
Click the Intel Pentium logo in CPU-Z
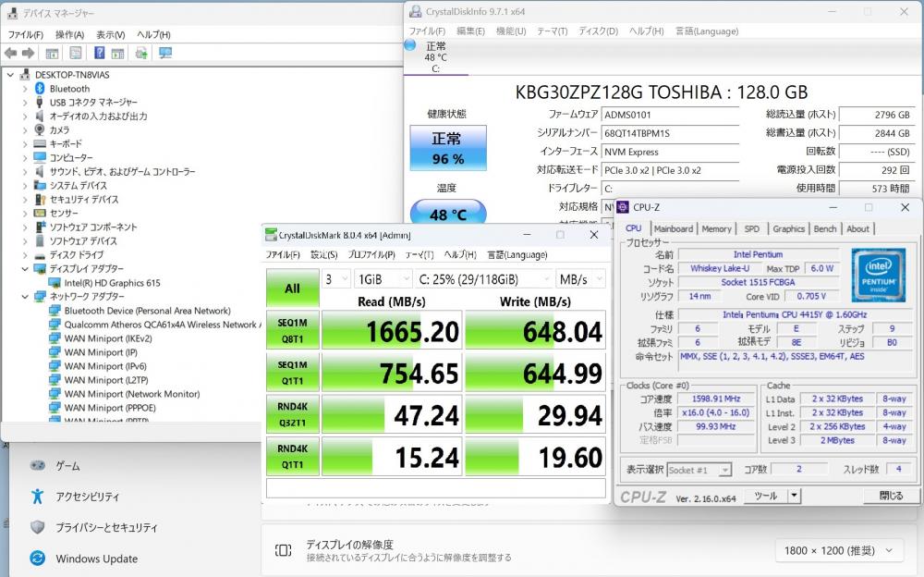pyautogui.click(x=876, y=275)
